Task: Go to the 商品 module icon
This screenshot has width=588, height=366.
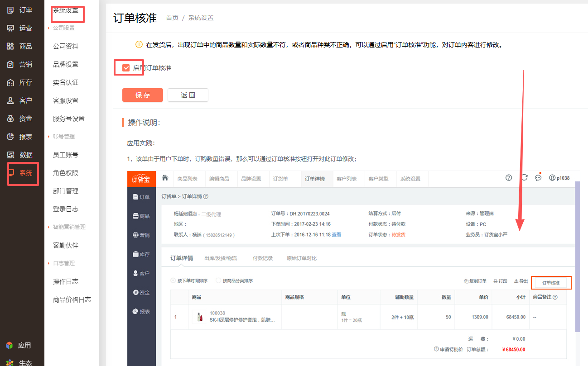Action: click(10, 46)
